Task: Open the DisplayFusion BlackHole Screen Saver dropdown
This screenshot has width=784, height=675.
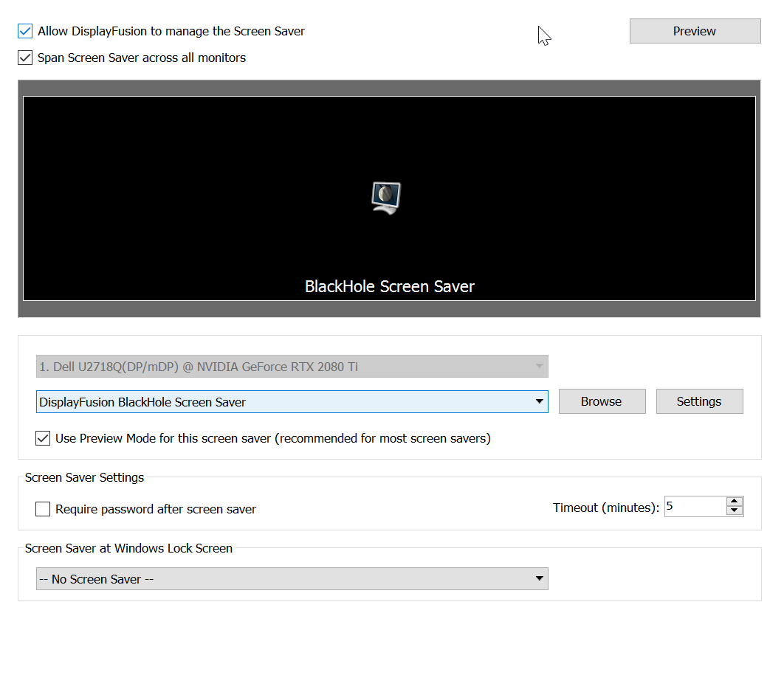Action: pyautogui.click(x=292, y=402)
